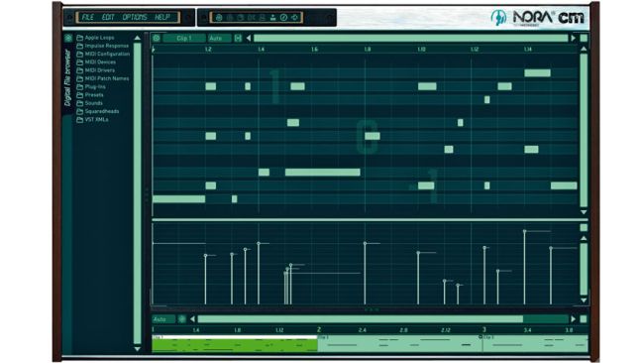Open the OPTIONS menu
This screenshot has width=644, height=363.
[x=135, y=17]
